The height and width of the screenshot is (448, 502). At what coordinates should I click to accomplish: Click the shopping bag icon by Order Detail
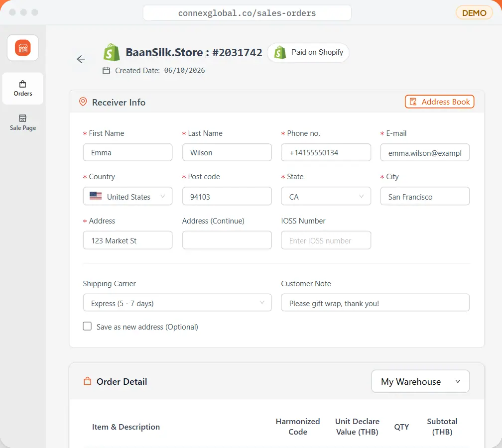point(88,381)
